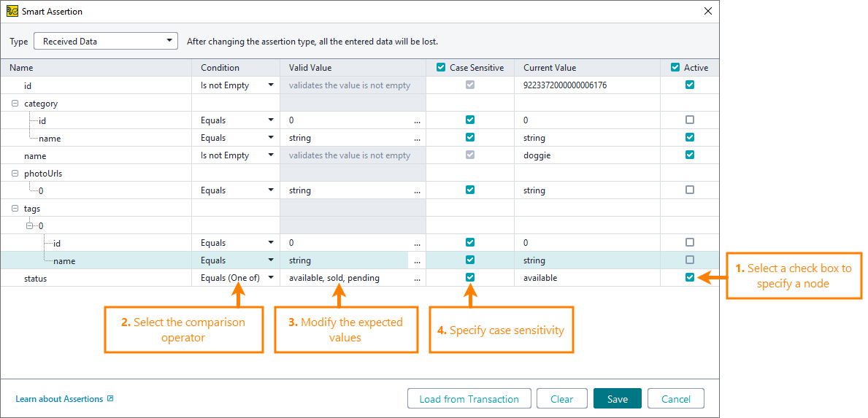This screenshot has height=418, width=868.
Task: Toggle Case Sensitive for the status row
Action: click(x=470, y=277)
